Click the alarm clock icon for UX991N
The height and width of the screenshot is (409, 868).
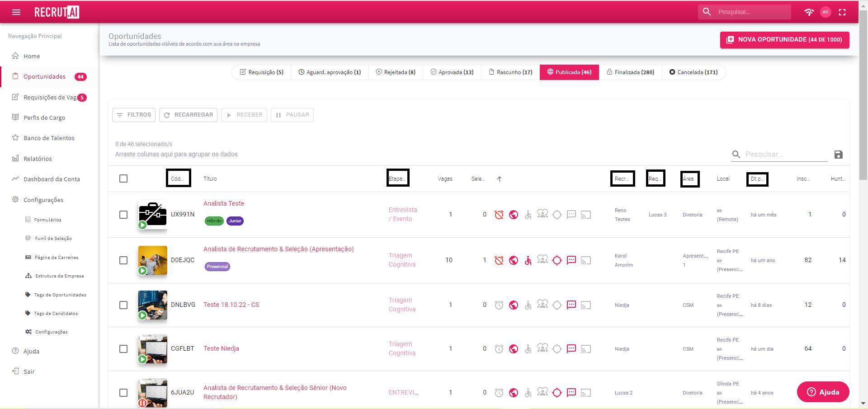click(499, 215)
